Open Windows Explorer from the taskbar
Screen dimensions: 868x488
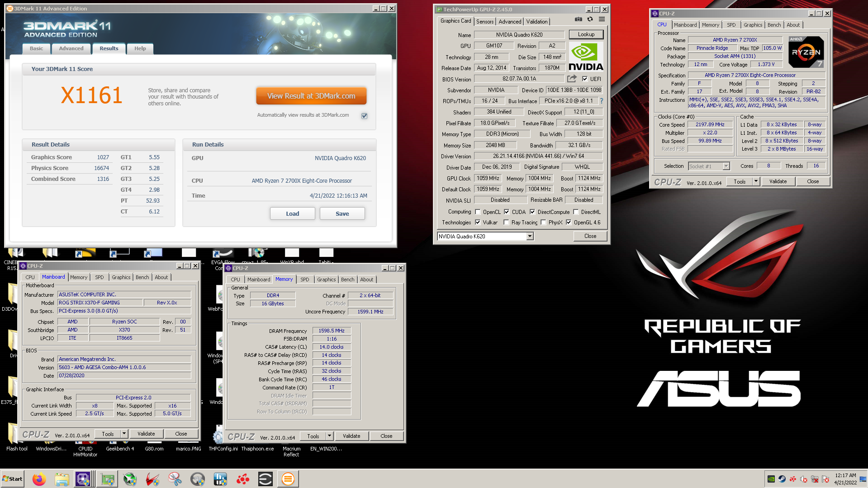(x=62, y=479)
